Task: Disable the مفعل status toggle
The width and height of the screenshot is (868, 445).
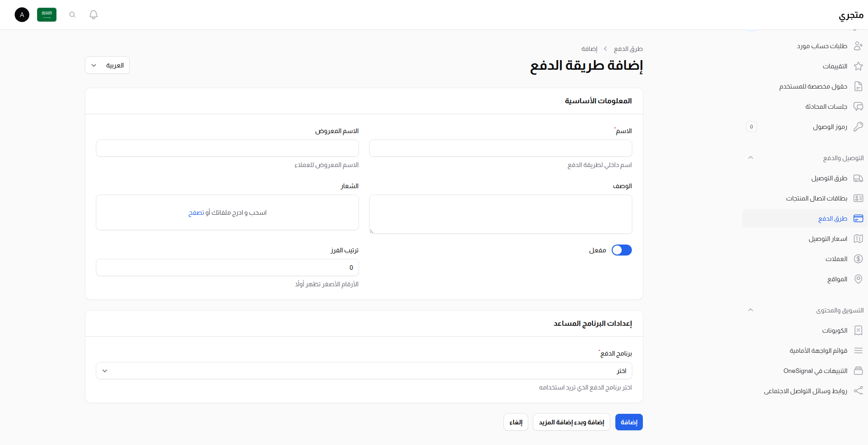Action: tap(622, 250)
